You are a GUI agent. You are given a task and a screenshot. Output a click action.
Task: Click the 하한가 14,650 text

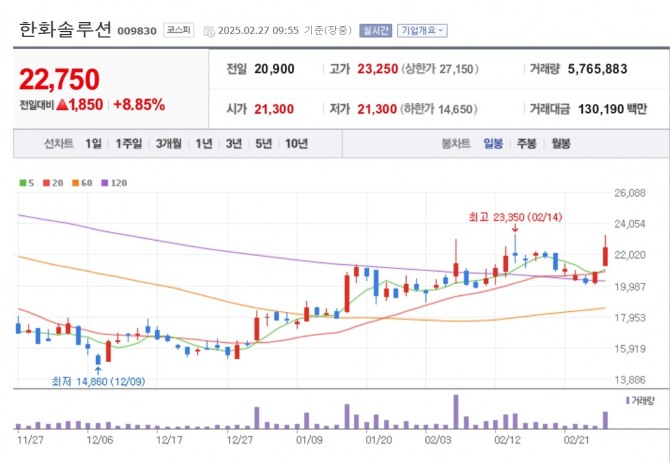[439, 109]
